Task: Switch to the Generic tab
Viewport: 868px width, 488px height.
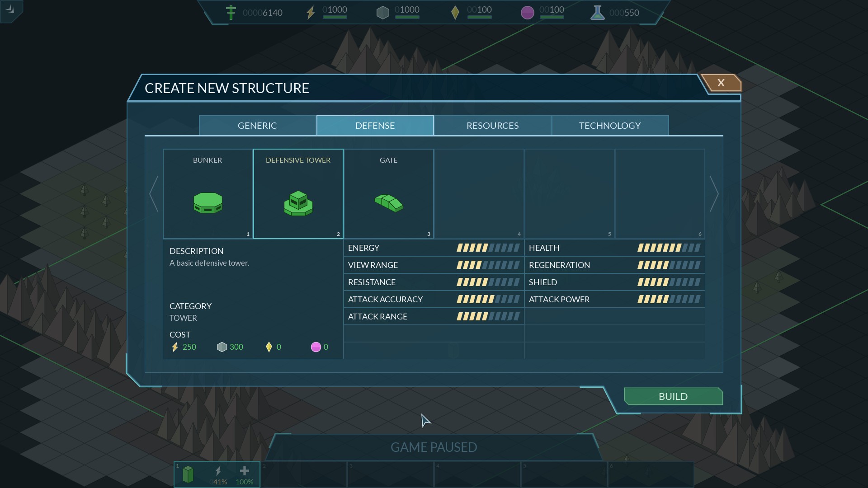Action: pos(257,126)
